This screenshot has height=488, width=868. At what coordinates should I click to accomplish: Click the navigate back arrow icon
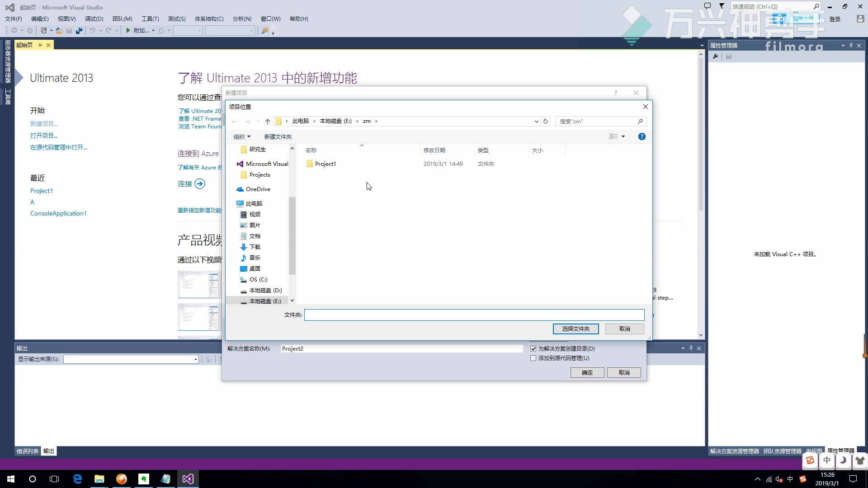pyautogui.click(x=234, y=121)
